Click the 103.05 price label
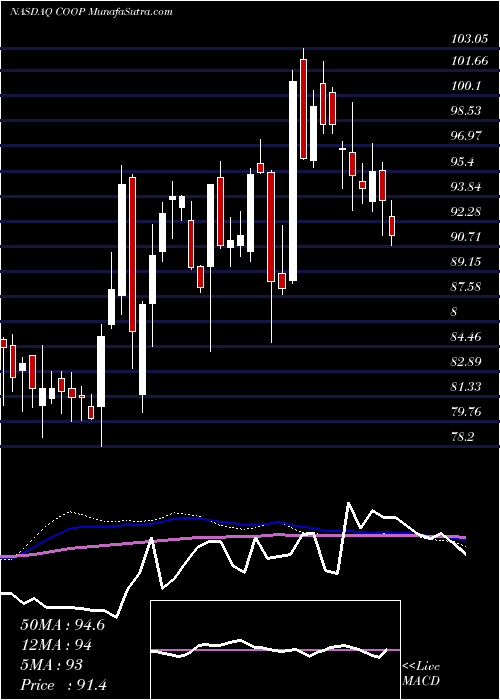The width and height of the screenshot is (500, 700). (469, 39)
